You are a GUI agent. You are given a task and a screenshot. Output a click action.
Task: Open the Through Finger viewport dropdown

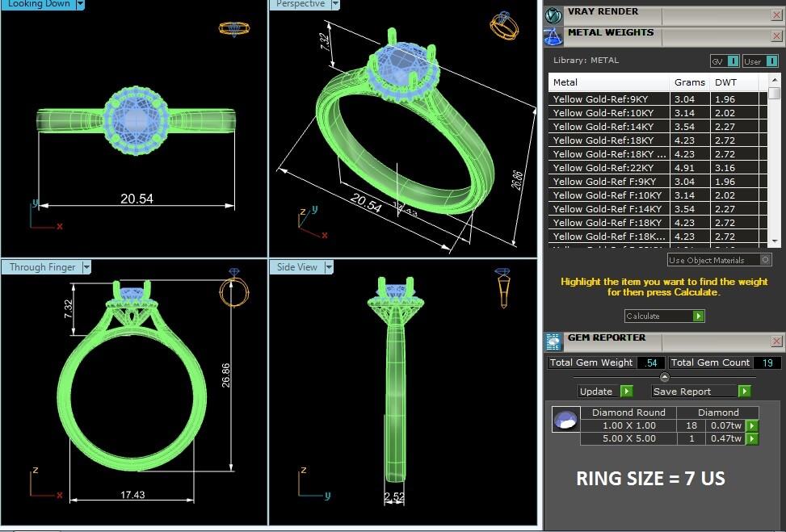pos(86,267)
